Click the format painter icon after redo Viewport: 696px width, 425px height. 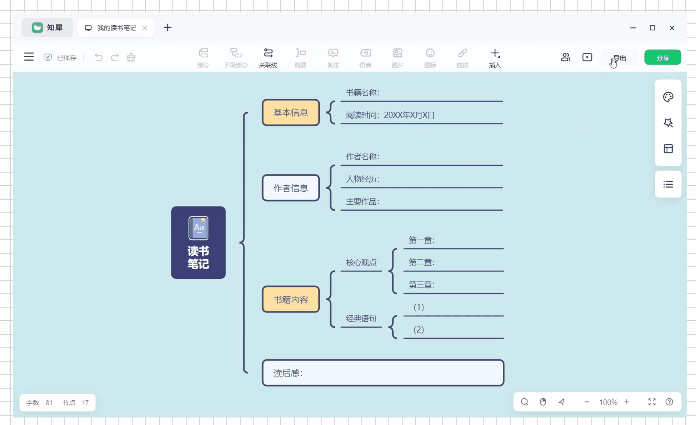[131, 57]
